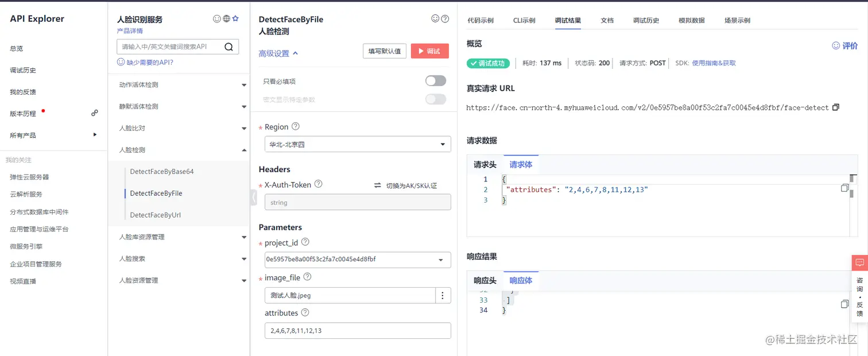Image resolution: width=868 pixels, height=356 pixels.
Task: Switch to the 场景示例 tab
Action: point(737,20)
